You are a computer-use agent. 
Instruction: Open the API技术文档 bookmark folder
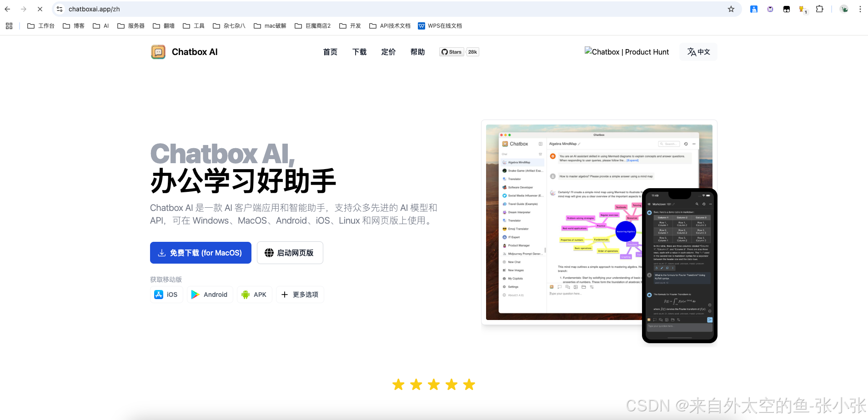[390, 26]
